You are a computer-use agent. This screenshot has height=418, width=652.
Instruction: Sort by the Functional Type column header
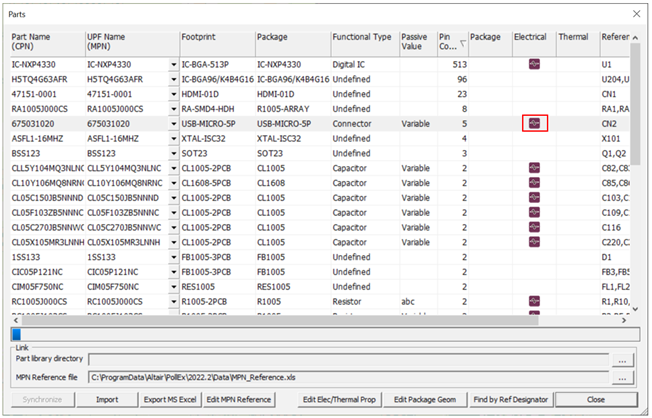click(x=362, y=42)
